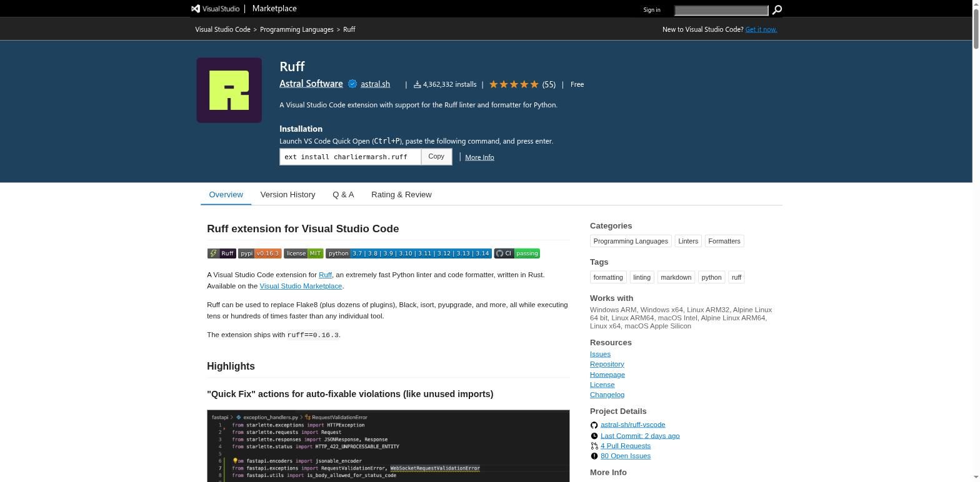Open the Changelog resource link
Screen dimensions: 980x482
tap(607, 395)
